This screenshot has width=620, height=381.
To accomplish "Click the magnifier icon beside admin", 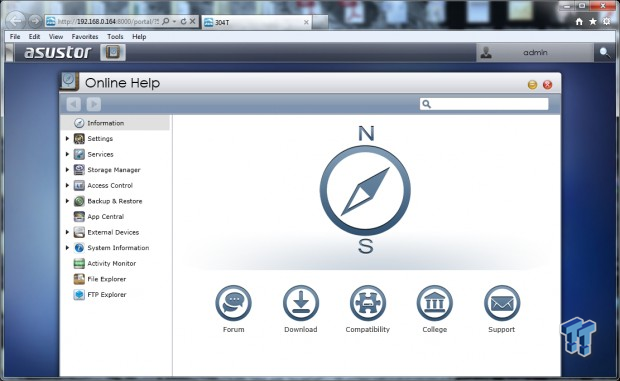I will coord(605,53).
